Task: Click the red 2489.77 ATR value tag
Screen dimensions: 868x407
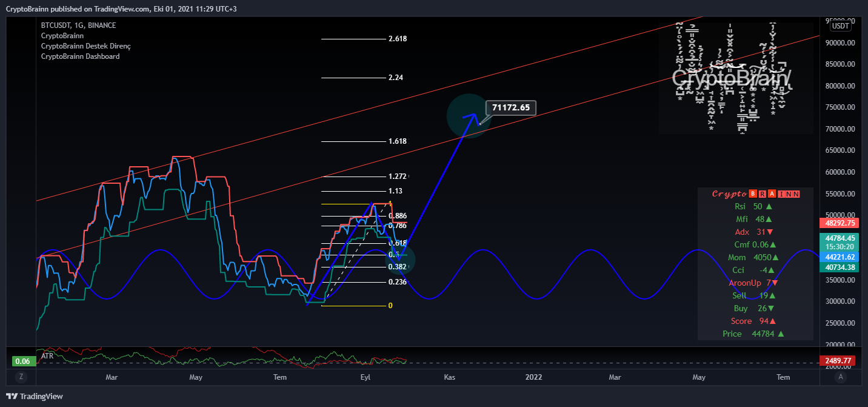Action: pyautogui.click(x=837, y=361)
